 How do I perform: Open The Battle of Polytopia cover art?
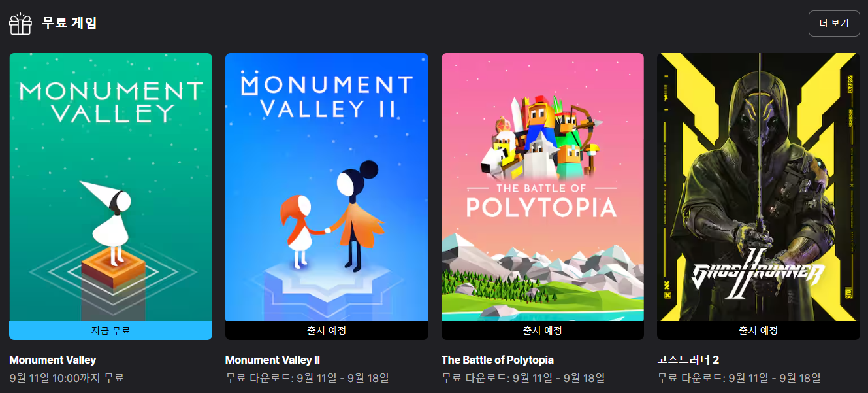(x=543, y=187)
